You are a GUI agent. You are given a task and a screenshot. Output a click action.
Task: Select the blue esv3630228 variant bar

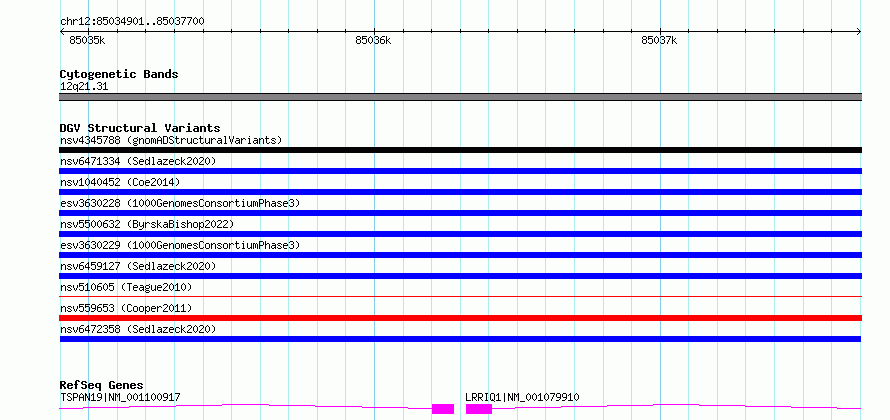460,213
